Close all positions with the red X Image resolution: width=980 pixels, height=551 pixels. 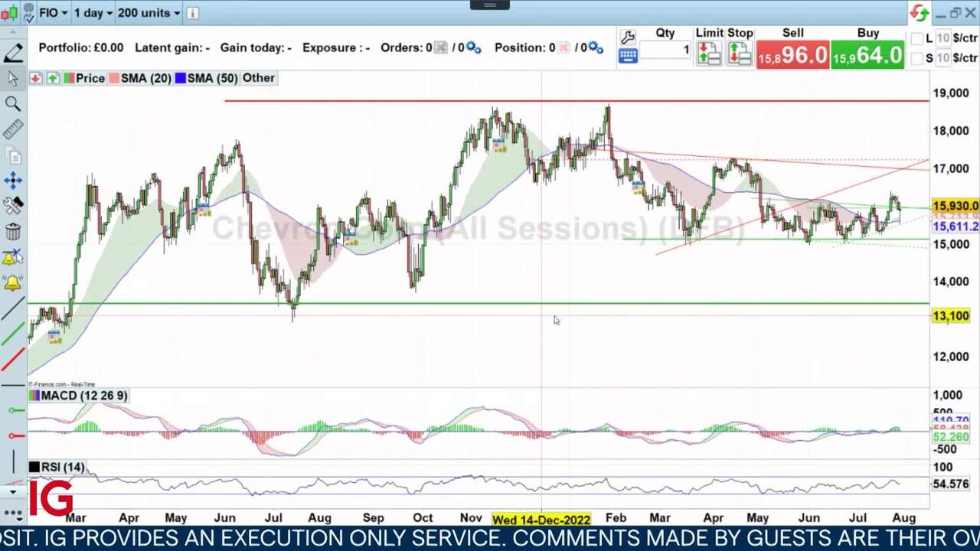point(563,47)
